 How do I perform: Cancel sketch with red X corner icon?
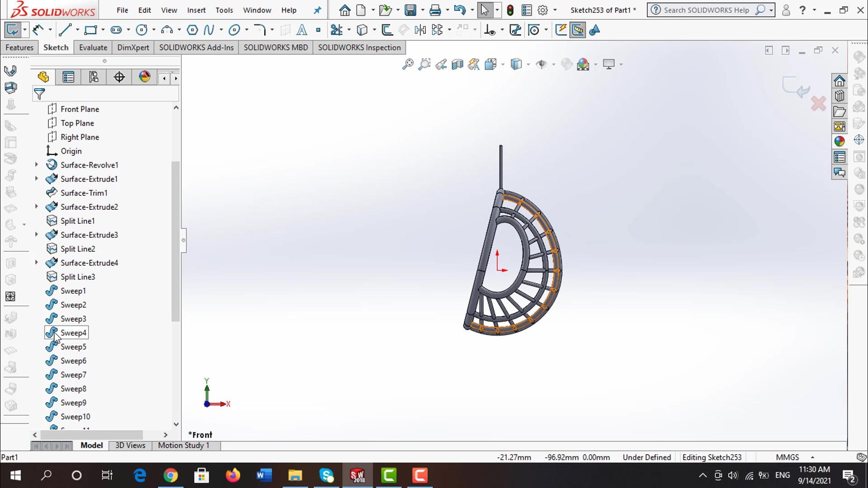click(x=818, y=104)
